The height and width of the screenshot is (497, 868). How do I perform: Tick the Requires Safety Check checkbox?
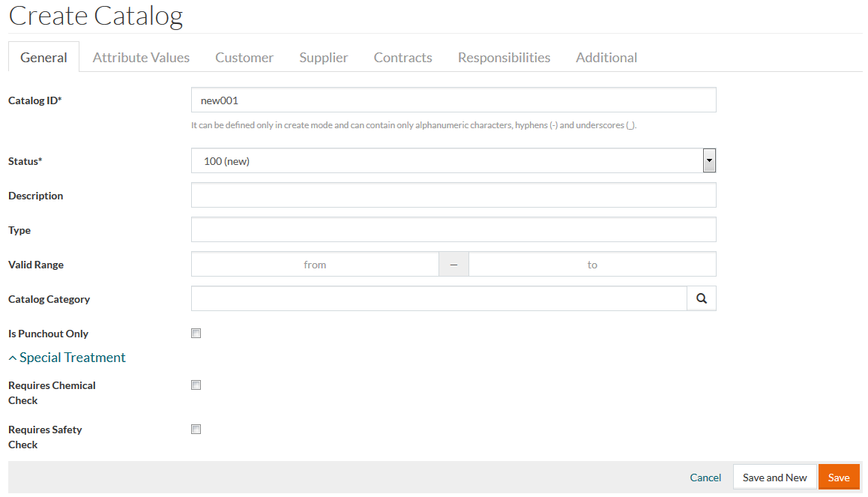pos(196,430)
